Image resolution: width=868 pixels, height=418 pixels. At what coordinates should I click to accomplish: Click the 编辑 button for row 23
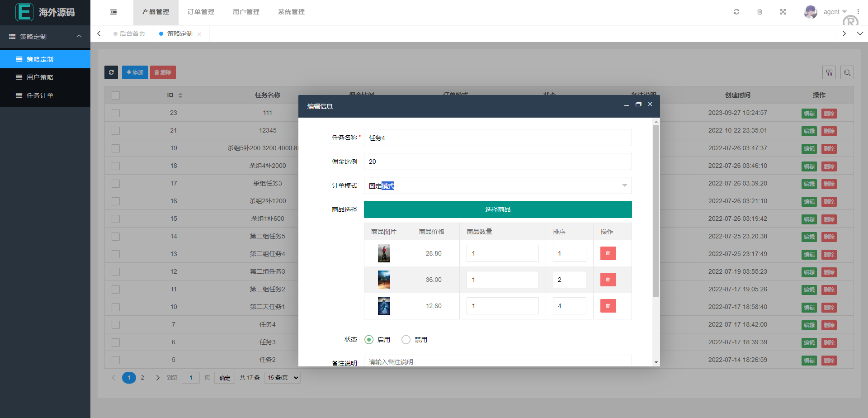(x=809, y=114)
